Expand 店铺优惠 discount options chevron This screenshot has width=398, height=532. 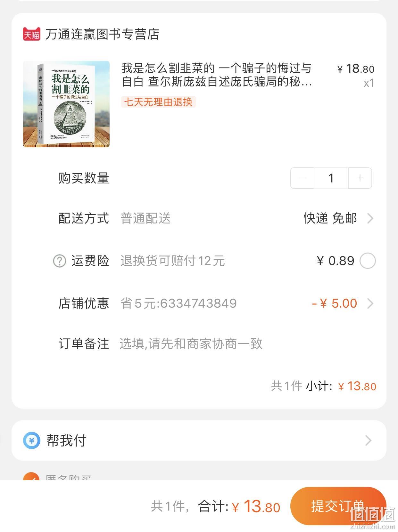tap(370, 303)
